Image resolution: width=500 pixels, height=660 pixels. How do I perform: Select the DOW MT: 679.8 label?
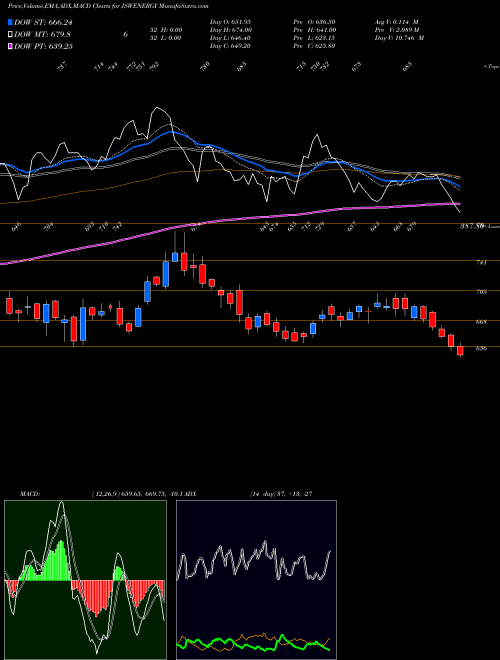[x=43, y=35]
